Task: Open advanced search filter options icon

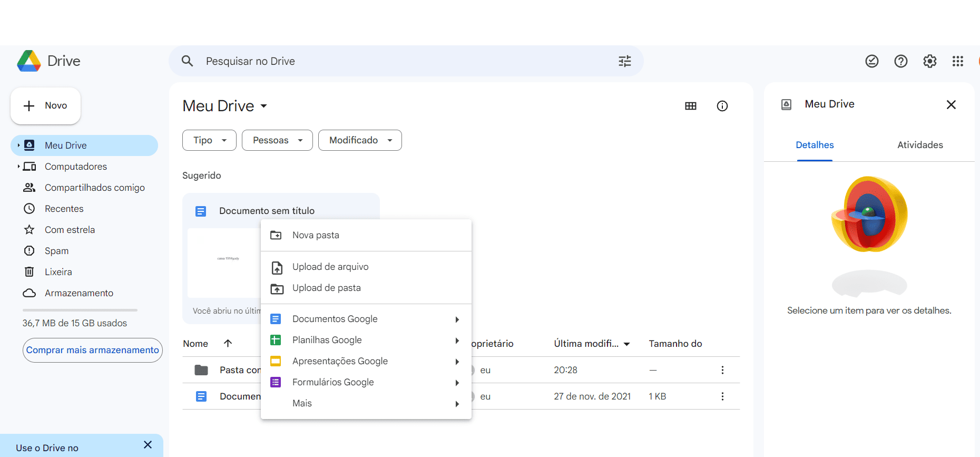Action: [x=625, y=61]
